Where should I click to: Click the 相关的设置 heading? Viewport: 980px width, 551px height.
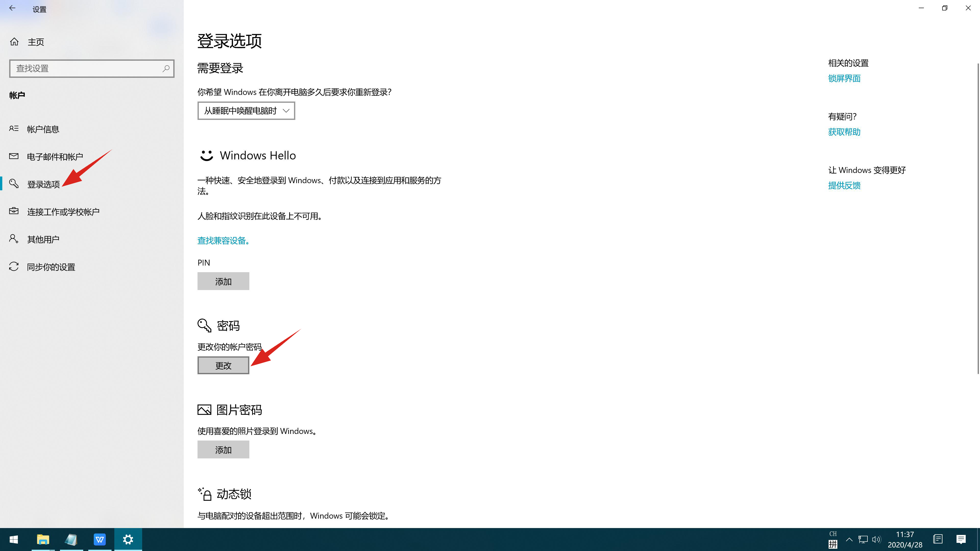(848, 63)
